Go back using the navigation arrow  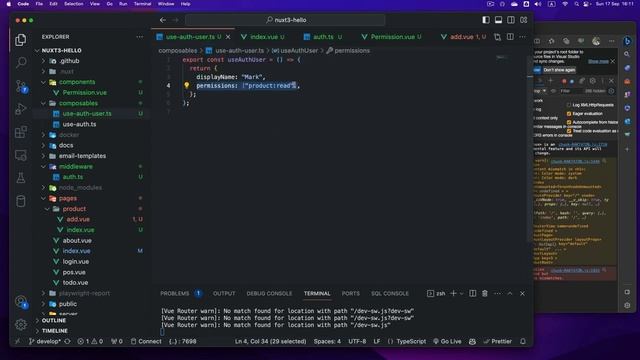[163, 20]
